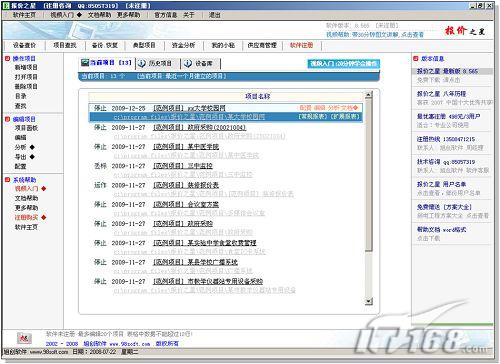500x364 pixels.
Task: Click the app icon in the title bar
Action: tap(6, 6)
